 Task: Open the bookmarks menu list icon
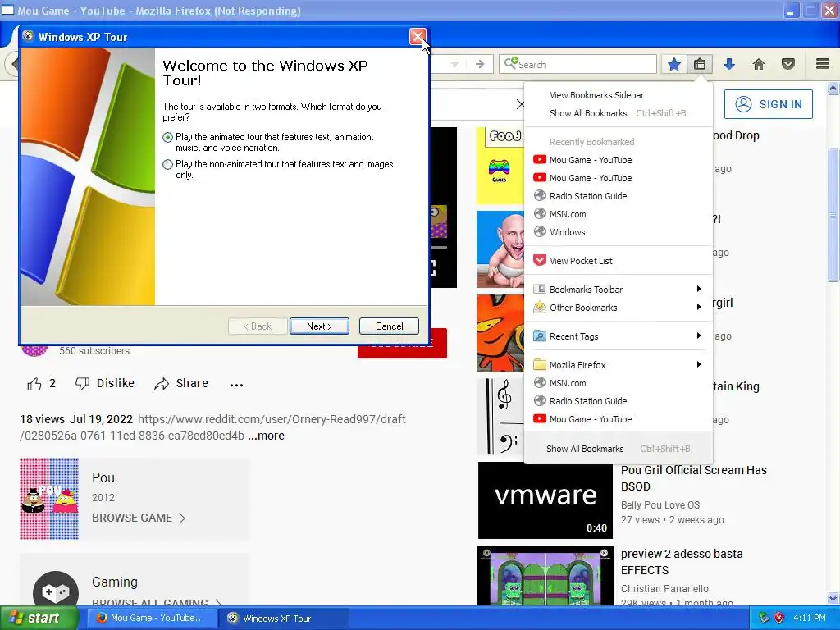pos(700,64)
